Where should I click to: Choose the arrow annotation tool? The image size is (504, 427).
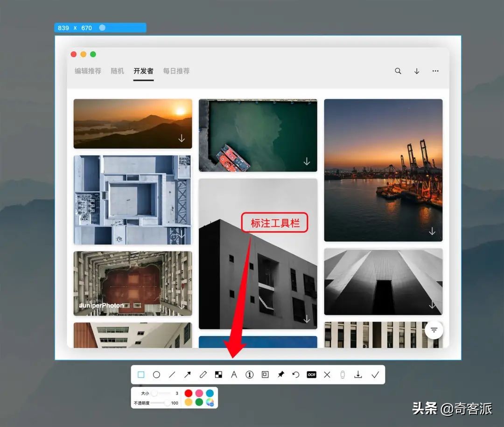188,374
